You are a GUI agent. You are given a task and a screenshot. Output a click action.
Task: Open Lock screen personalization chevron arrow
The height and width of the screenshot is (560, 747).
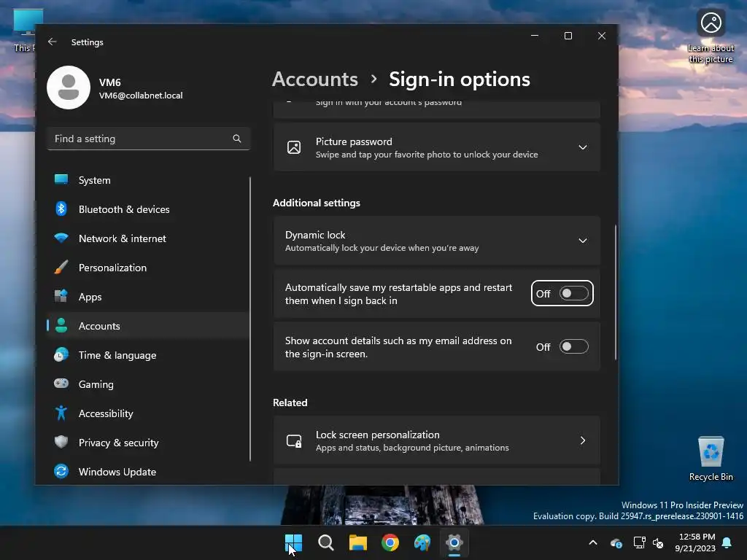pyautogui.click(x=582, y=440)
